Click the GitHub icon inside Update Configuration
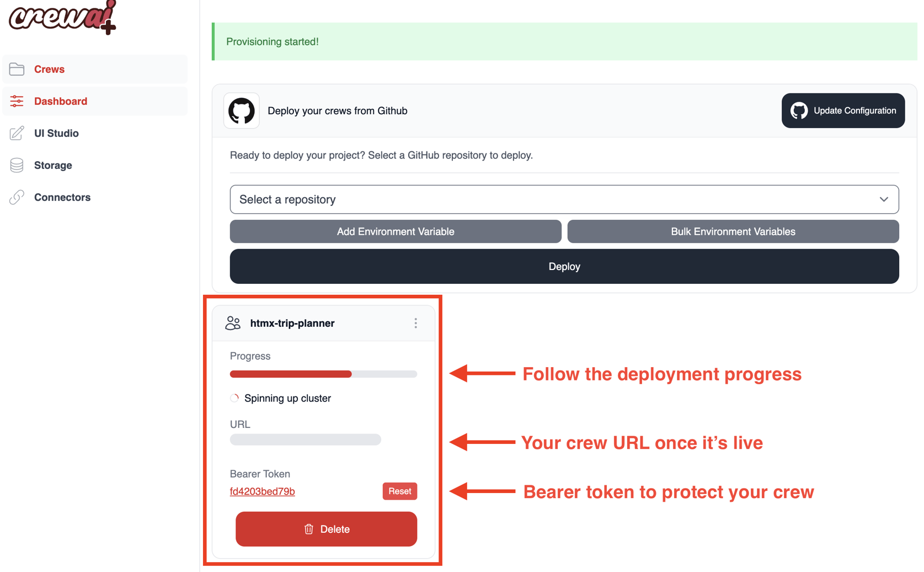The height and width of the screenshot is (572, 924). point(798,110)
